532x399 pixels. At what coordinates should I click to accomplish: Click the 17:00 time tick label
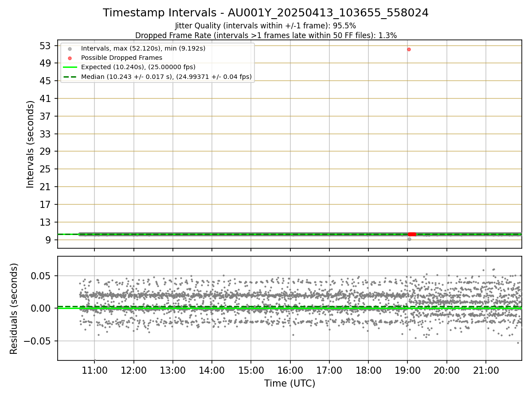click(329, 370)
